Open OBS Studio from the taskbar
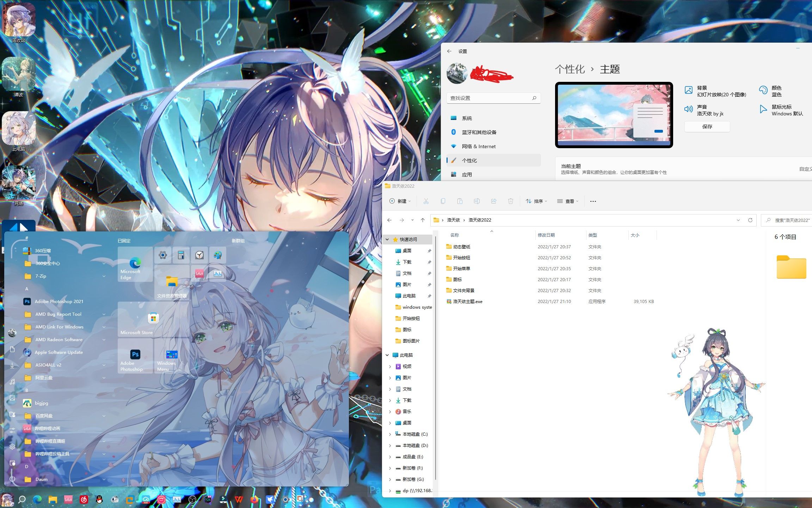 pyautogui.click(x=192, y=500)
